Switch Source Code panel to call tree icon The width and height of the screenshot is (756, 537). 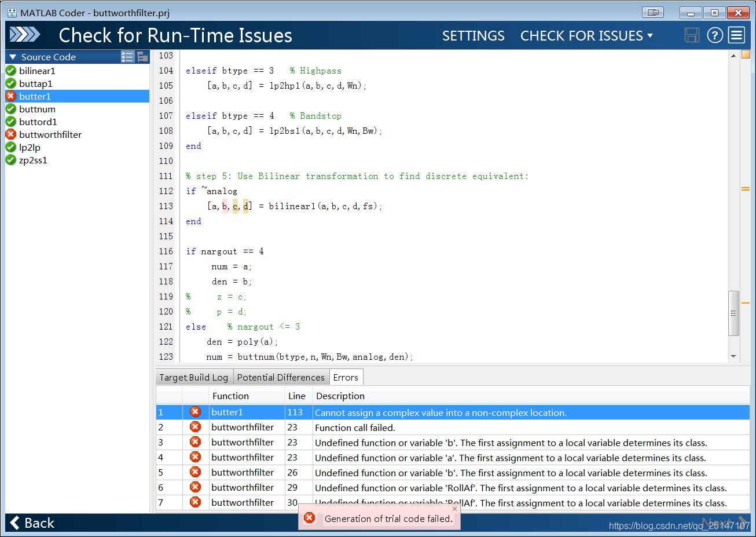click(x=142, y=57)
